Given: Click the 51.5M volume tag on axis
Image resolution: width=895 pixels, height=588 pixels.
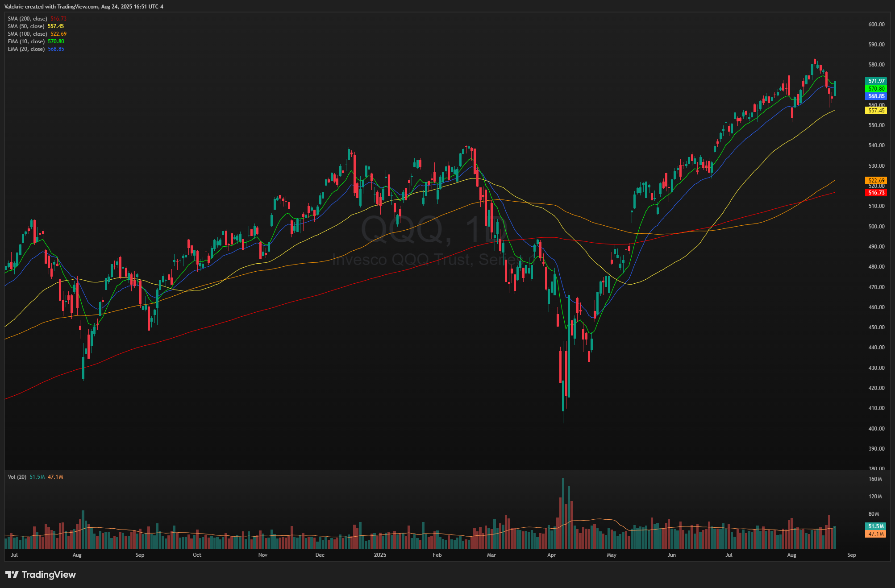Looking at the screenshot, I should coord(876,526).
